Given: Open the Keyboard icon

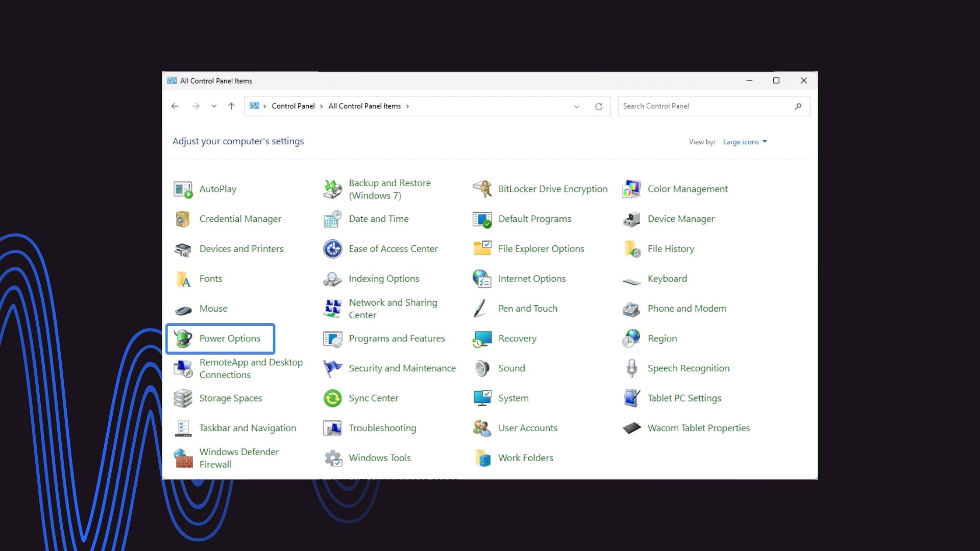Looking at the screenshot, I should tap(631, 281).
